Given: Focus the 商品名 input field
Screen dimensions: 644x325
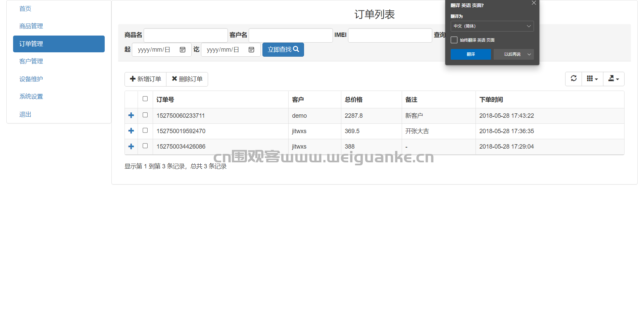Looking at the screenshot, I should [x=186, y=35].
